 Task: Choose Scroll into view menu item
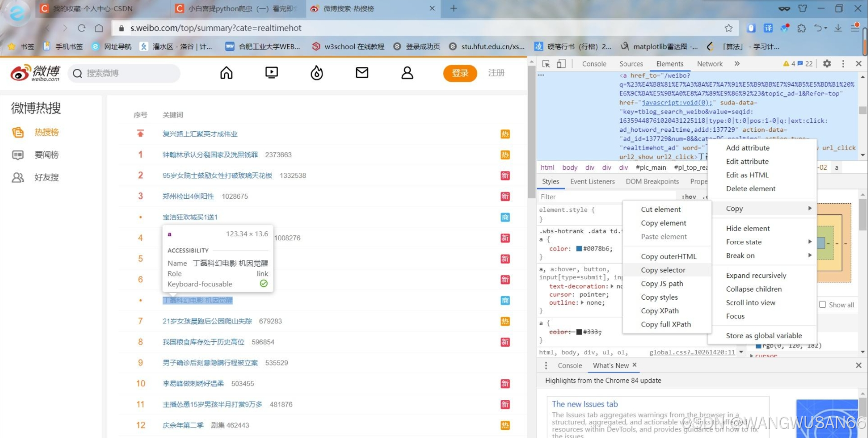pyautogui.click(x=750, y=303)
